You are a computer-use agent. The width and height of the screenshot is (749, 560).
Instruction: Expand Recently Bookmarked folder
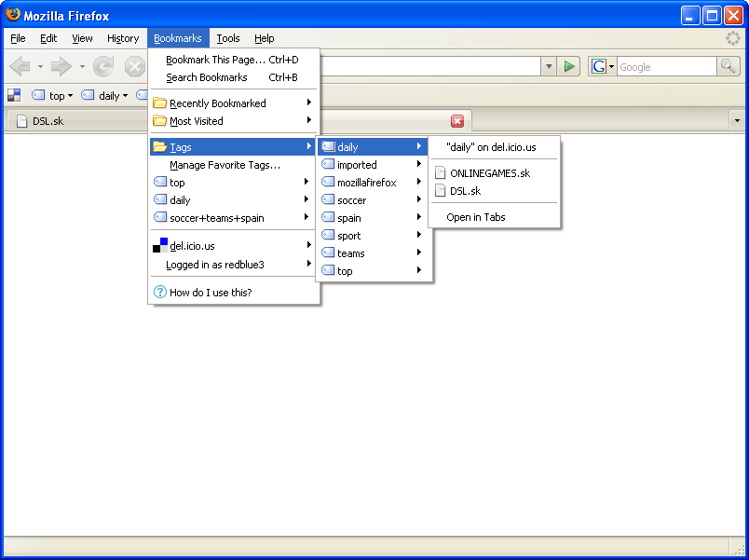(234, 103)
